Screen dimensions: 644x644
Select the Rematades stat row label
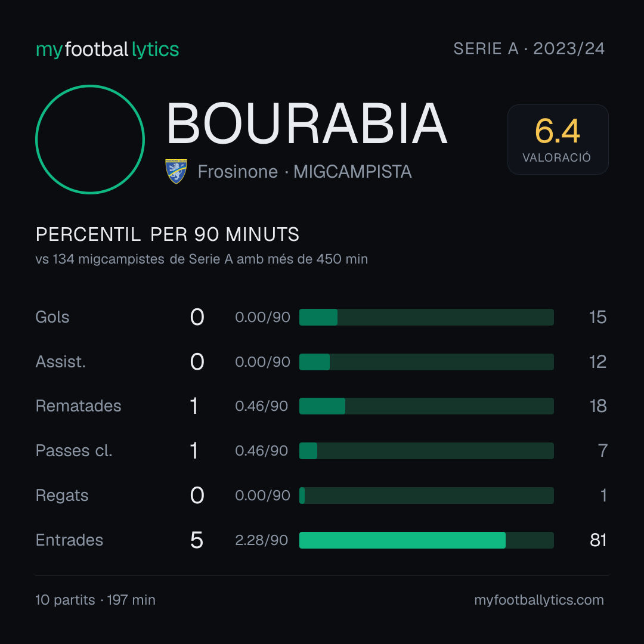coord(79,406)
